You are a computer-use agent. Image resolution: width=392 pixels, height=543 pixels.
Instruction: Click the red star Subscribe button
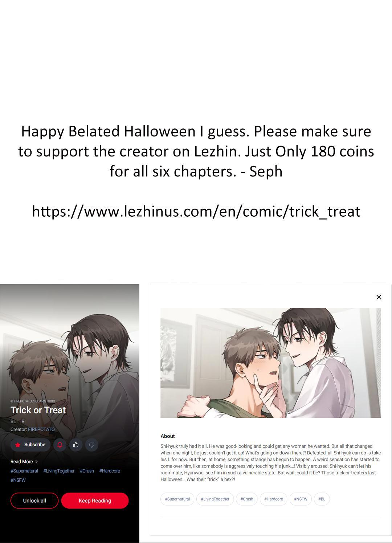pyautogui.click(x=30, y=445)
